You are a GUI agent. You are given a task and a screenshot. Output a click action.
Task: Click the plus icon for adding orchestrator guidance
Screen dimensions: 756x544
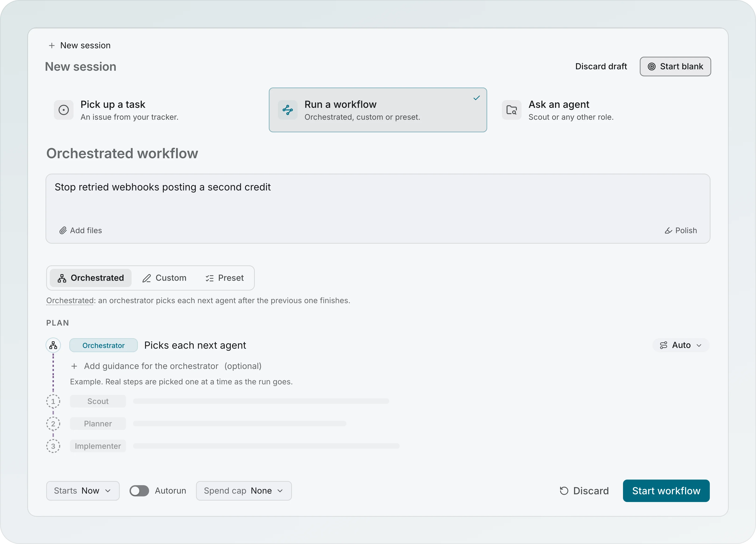coord(74,366)
